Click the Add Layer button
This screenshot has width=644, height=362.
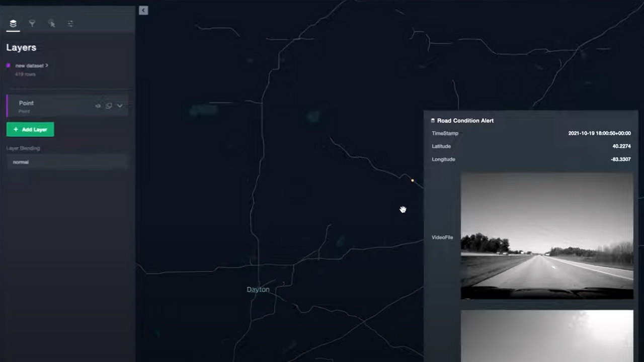(x=30, y=129)
